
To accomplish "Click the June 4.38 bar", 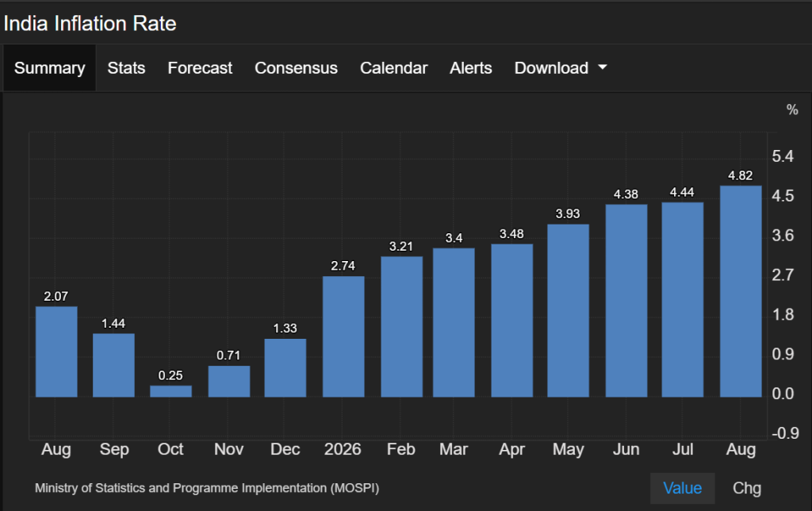I will tap(626, 301).
